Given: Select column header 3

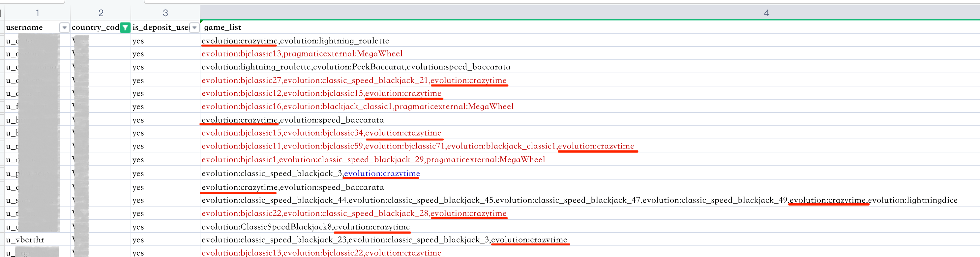Looking at the screenshot, I should coord(165,13).
